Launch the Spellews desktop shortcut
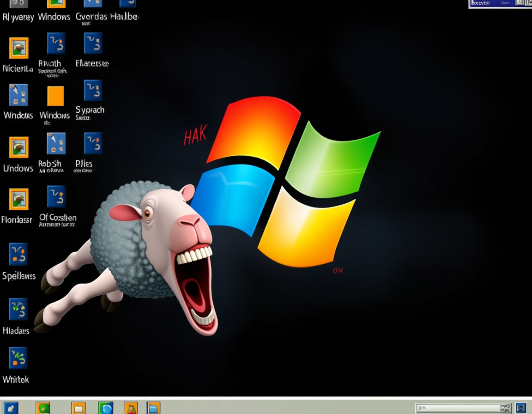 [x=18, y=254]
